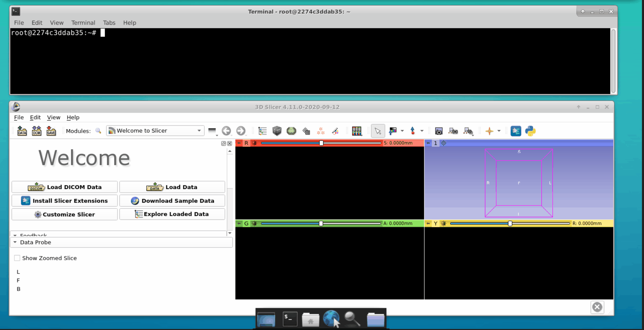Click the restore scene view icon
This screenshot has height=330, width=644.
pos(468,131)
